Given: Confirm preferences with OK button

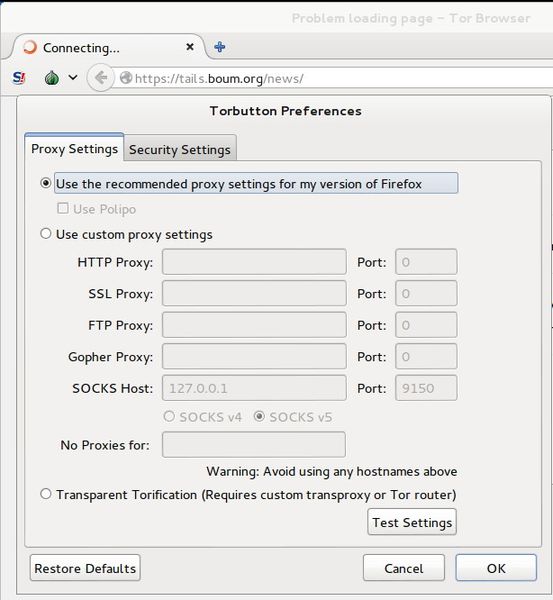Looking at the screenshot, I should click(496, 568).
